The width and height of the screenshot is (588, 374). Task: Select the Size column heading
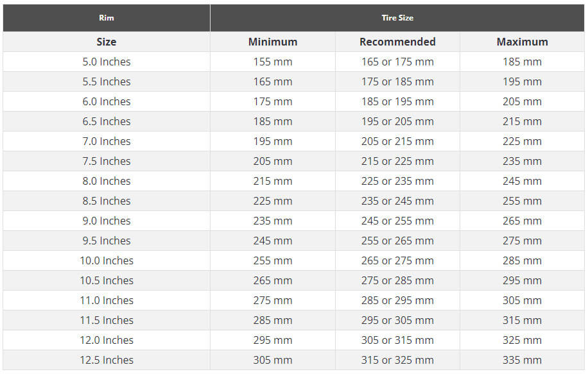(x=107, y=42)
